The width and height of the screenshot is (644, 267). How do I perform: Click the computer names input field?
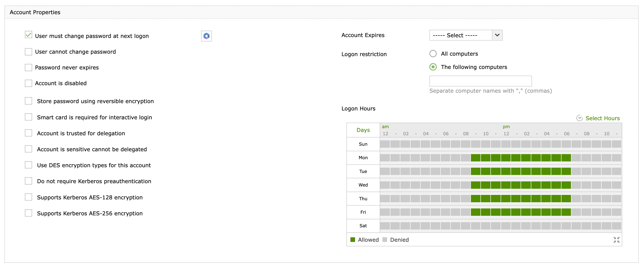480,81
